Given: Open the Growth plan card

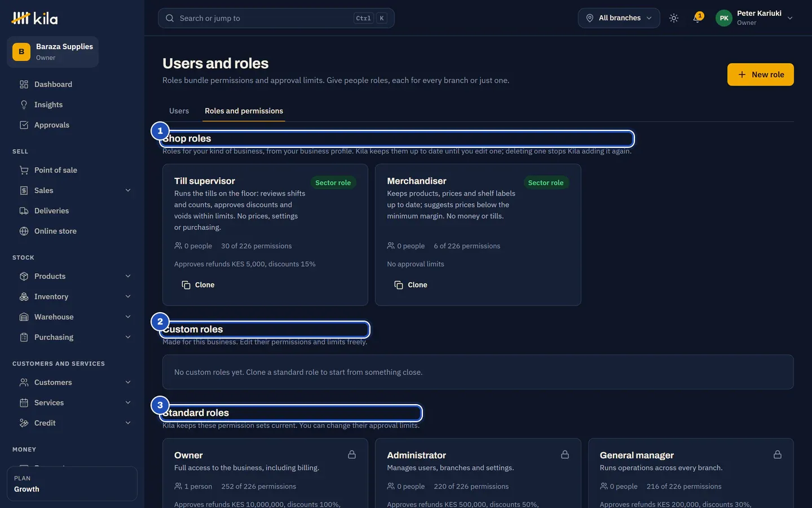Looking at the screenshot, I should click(x=72, y=484).
